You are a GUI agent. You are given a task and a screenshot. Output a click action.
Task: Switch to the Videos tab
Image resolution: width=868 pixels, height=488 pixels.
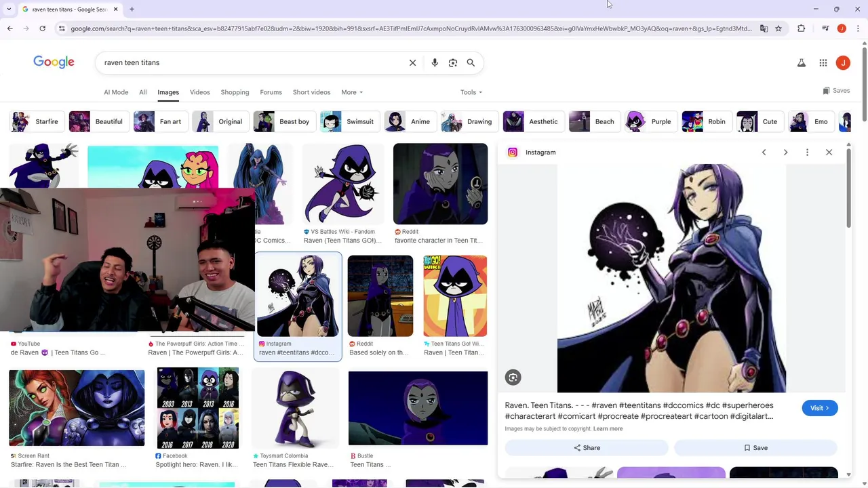pyautogui.click(x=199, y=92)
